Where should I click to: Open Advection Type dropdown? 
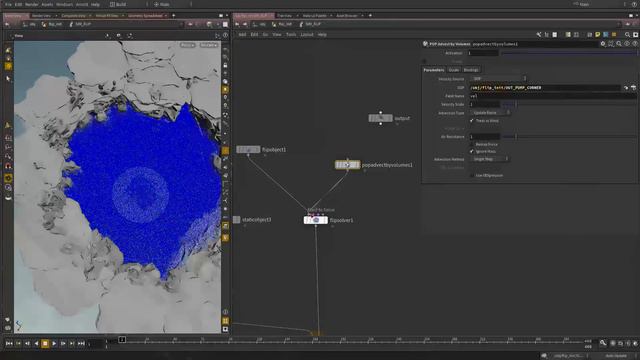[x=490, y=113]
